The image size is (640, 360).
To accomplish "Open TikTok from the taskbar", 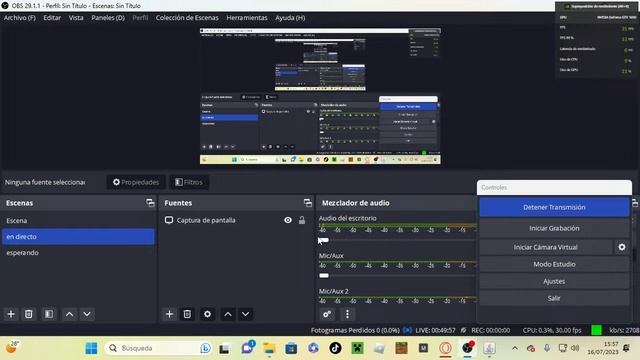I will 335,348.
